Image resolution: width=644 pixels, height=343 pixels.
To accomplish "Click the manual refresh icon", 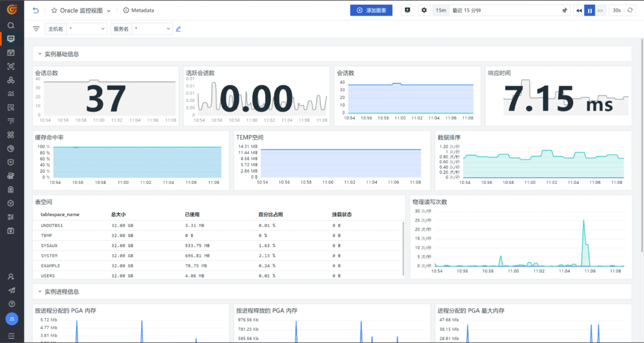I will (x=630, y=10).
